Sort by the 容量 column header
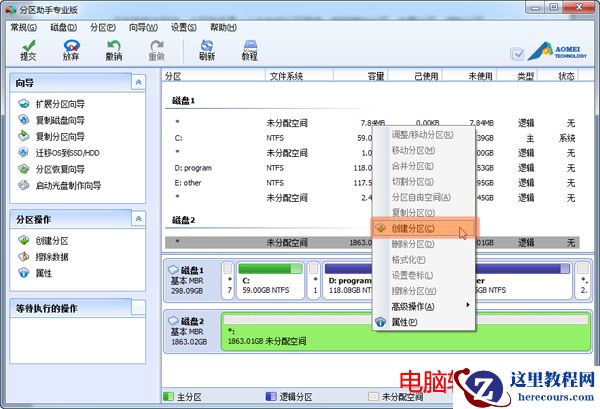Viewport: 600px width, 409px height. coord(361,76)
